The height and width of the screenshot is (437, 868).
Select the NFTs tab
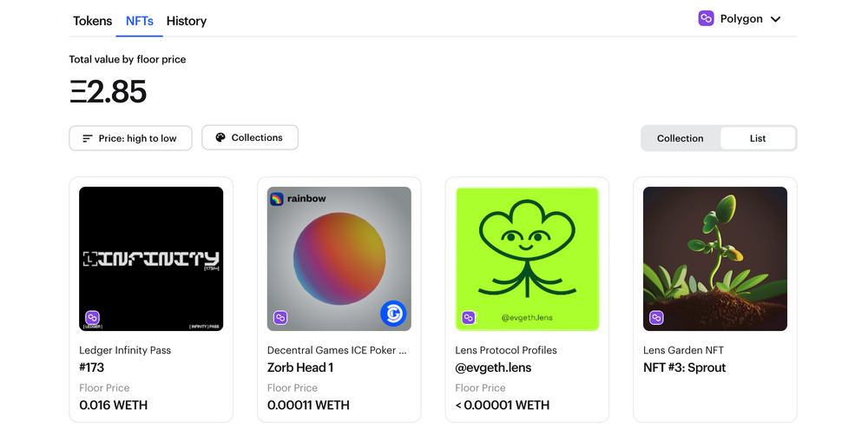pyautogui.click(x=139, y=21)
